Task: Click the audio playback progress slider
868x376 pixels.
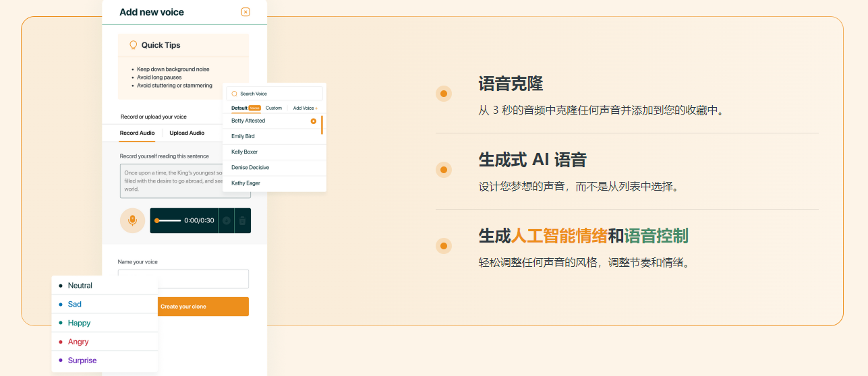Action: 168,220
